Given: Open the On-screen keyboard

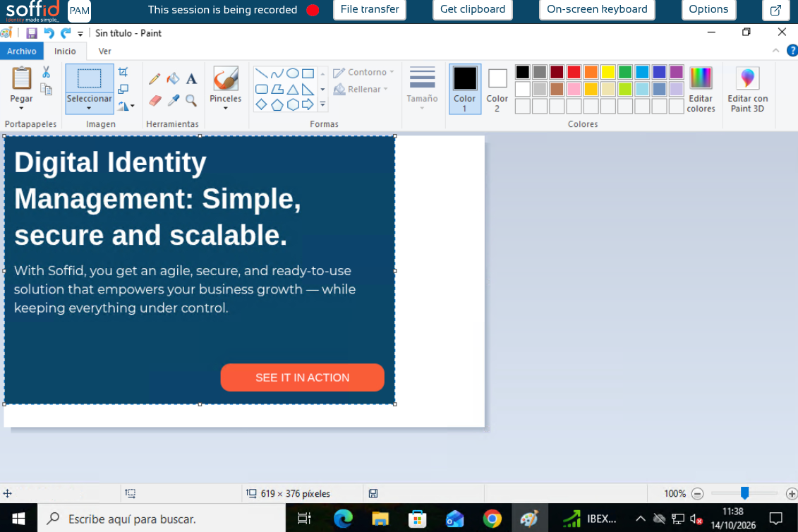Looking at the screenshot, I should pos(597,9).
